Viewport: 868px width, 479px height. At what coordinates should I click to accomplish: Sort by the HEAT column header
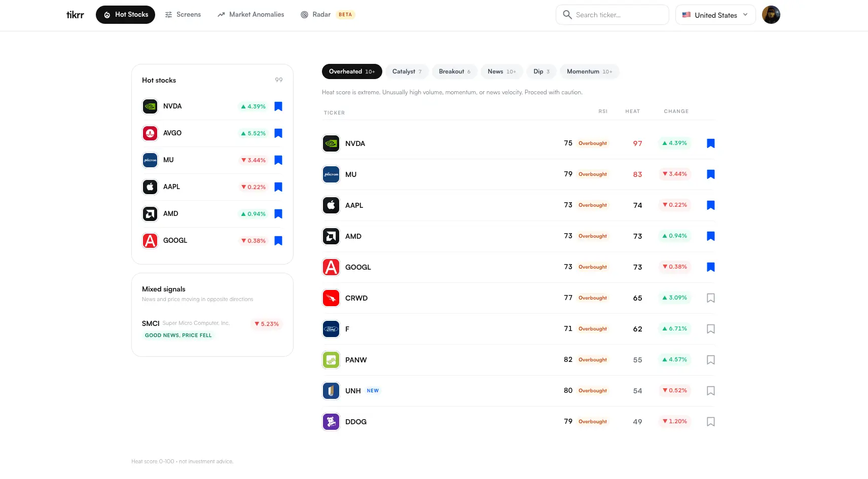[633, 112]
